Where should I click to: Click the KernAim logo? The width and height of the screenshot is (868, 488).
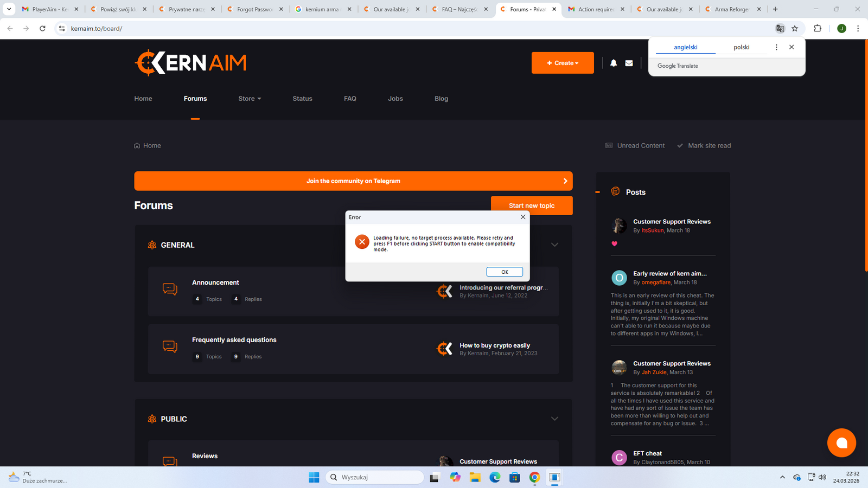[x=190, y=63]
